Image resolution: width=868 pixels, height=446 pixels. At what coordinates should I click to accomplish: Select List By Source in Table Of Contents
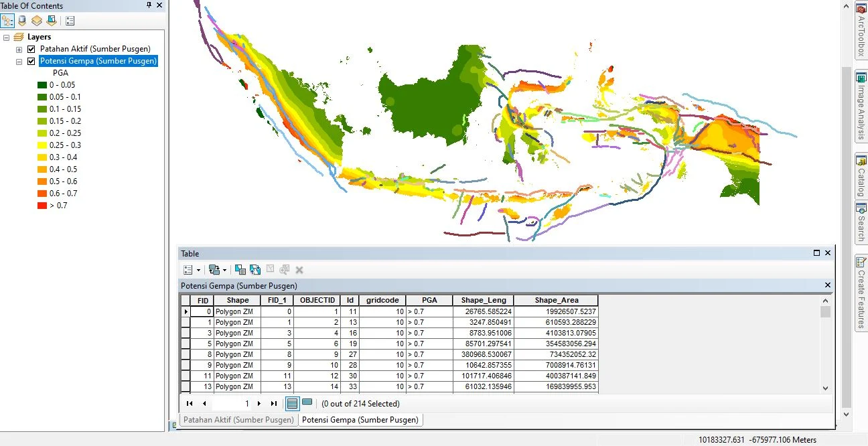coord(21,21)
